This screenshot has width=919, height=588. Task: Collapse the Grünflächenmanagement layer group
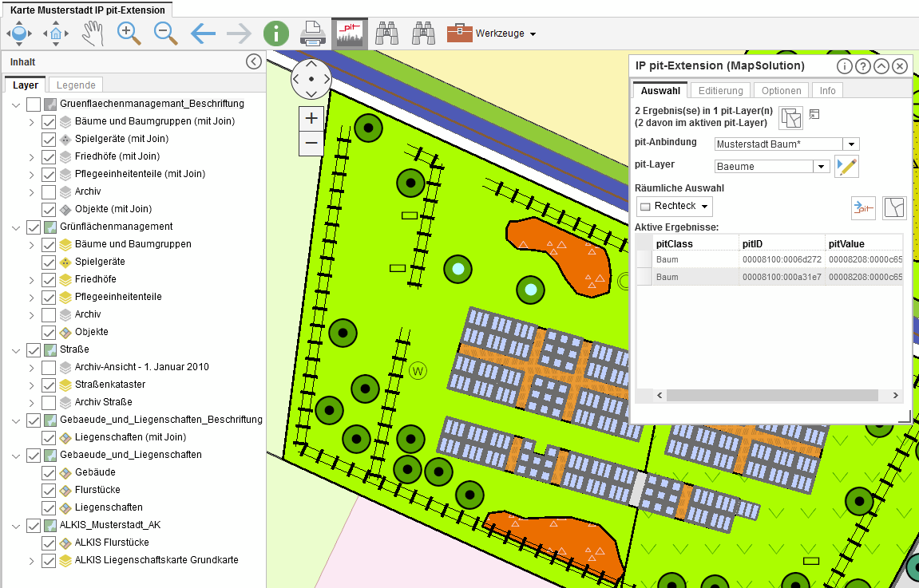coord(16,227)
